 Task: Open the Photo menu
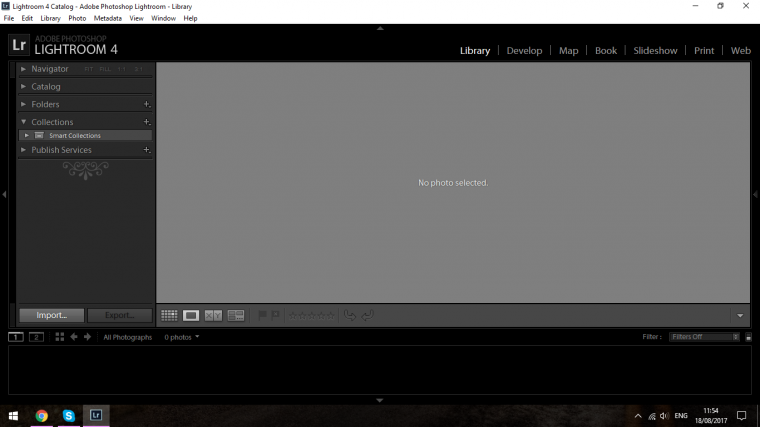77,18
